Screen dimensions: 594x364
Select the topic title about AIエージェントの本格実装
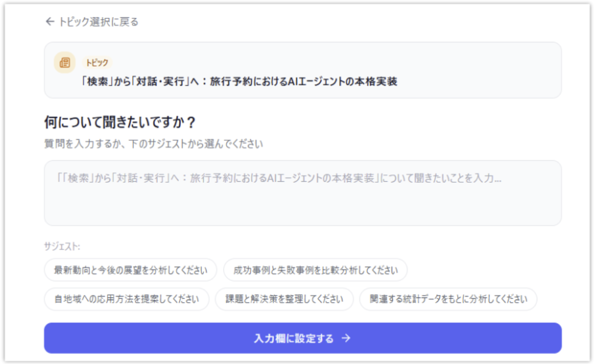point(240,81)
